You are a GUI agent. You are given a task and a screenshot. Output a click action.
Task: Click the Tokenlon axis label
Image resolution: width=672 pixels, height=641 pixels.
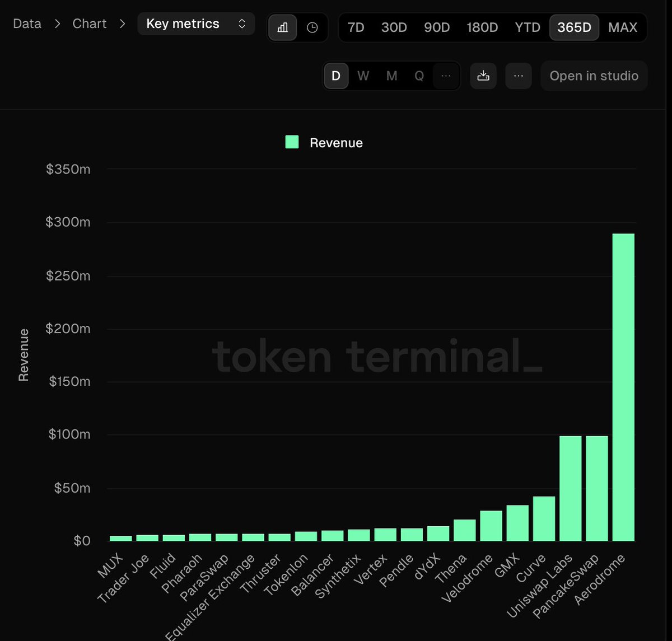(286, 576)
